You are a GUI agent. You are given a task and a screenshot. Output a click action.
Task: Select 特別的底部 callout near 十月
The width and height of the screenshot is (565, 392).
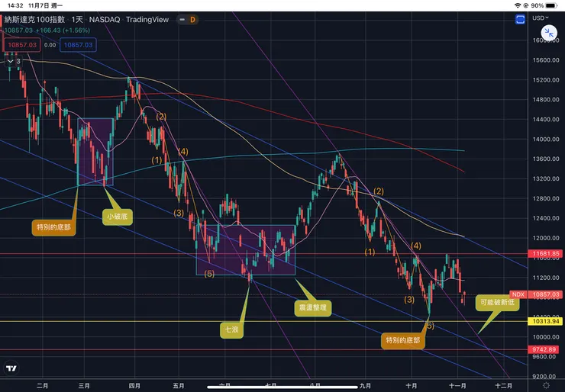click(x=403, y=340)
